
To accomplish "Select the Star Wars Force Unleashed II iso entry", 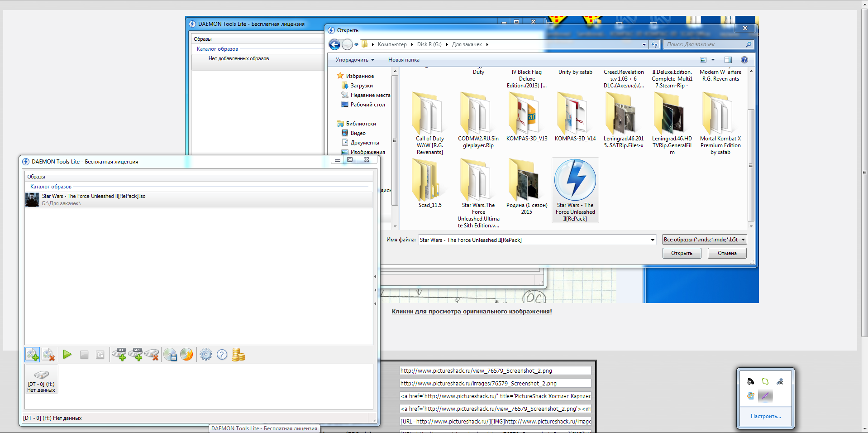I will tap(199, 200).
